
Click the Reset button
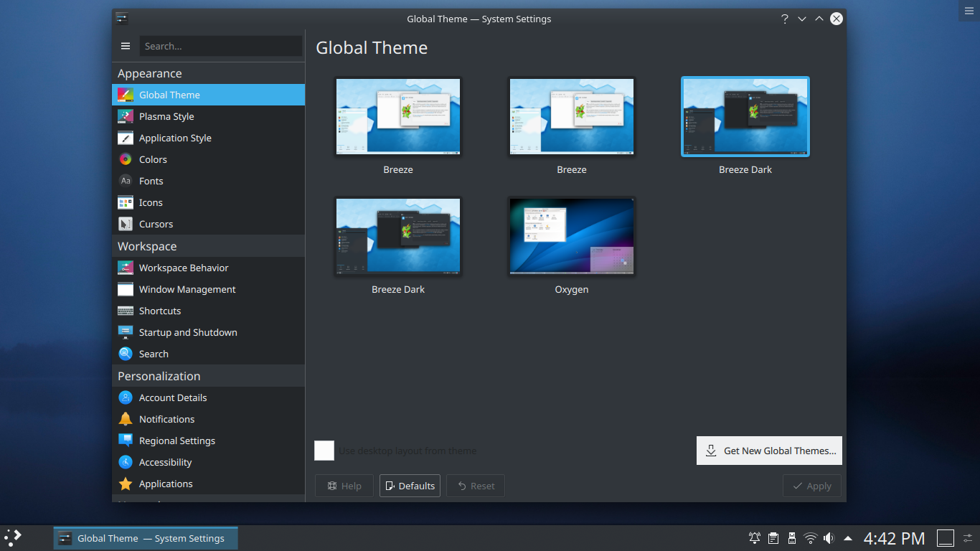pos(476,486)
